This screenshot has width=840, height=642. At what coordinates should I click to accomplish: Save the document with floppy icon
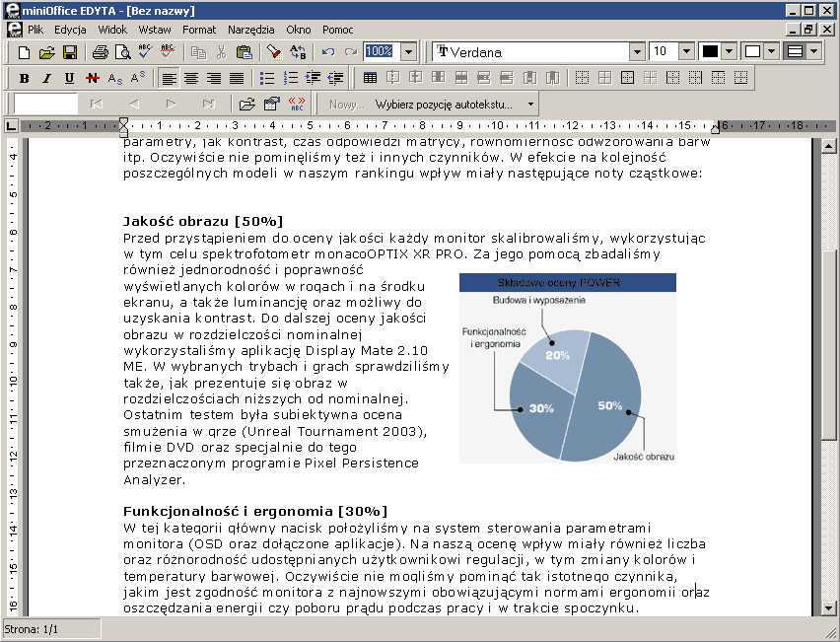click(x=70, y=52)
